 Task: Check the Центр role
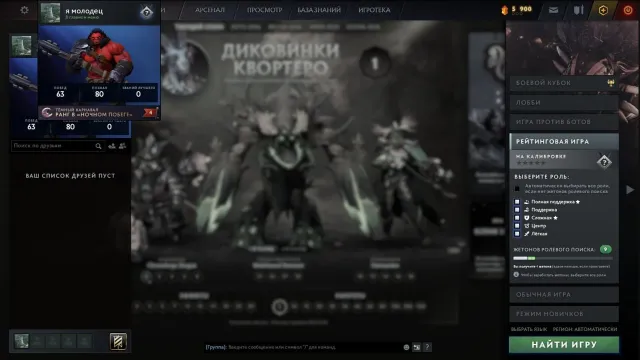point(517,226)
